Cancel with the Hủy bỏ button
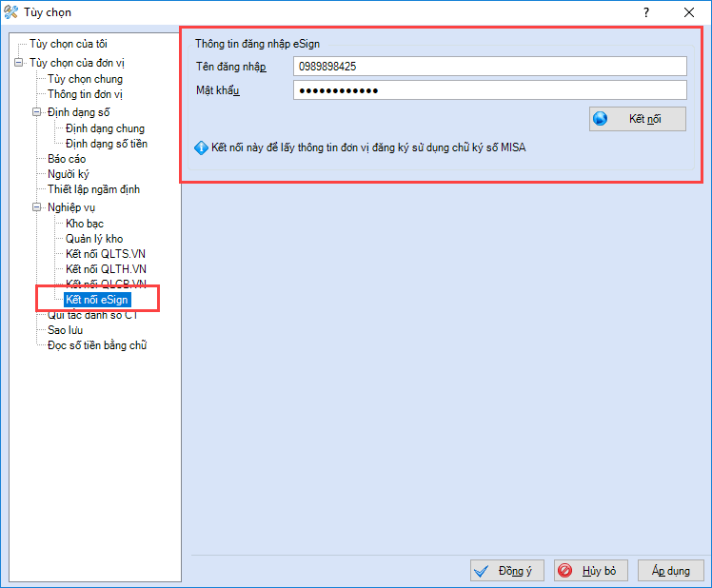Viewport: 712px width, 588px height. [591, 570]
